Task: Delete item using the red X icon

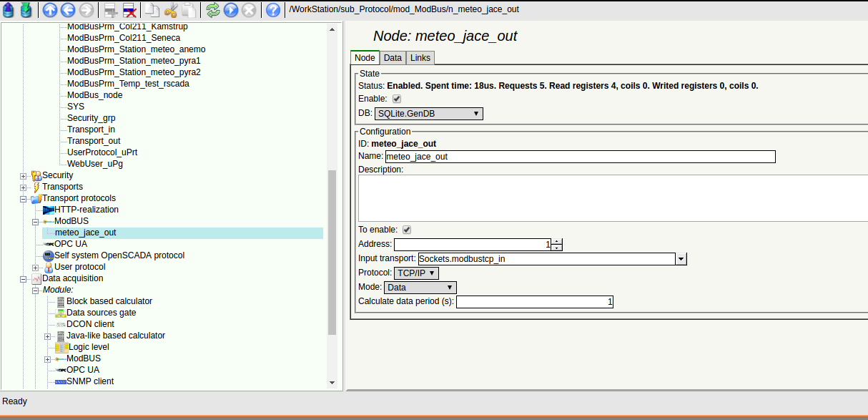Action: click(129, 10)
